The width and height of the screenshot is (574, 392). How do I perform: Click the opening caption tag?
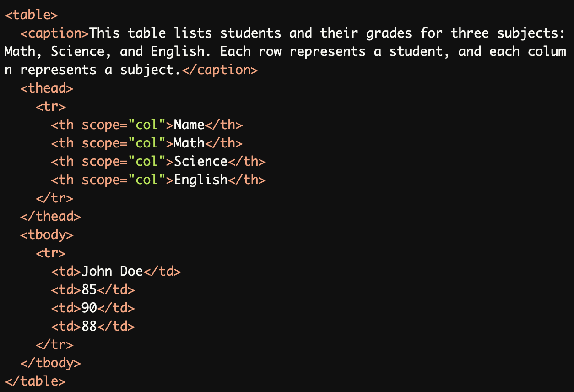coord(54,33)
